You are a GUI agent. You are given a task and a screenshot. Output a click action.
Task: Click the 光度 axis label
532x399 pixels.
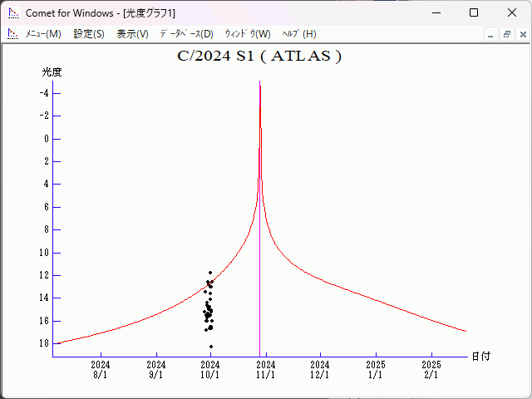[x=52, y=72]
